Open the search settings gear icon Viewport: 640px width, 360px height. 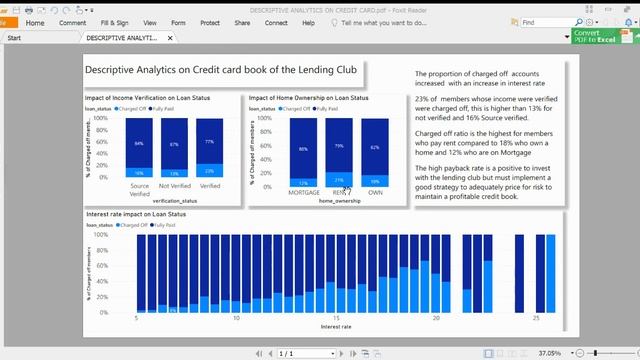pos(589,22)
